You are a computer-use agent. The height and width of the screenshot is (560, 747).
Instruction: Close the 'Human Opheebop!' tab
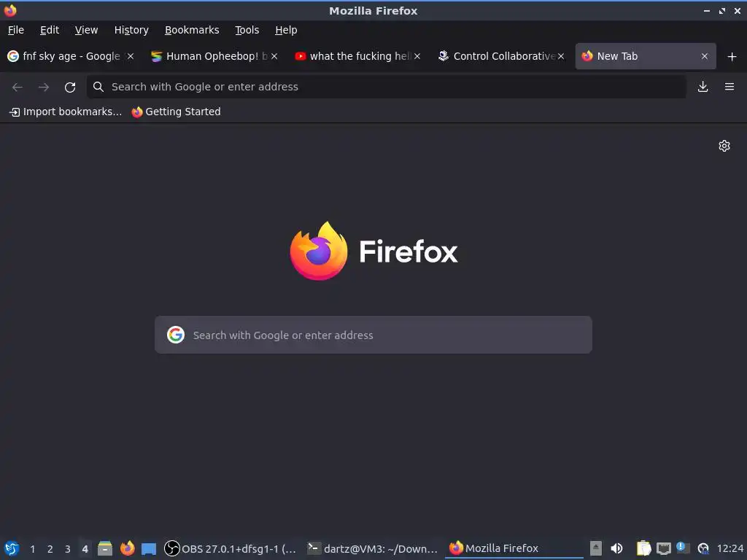[x=274, y=56]
